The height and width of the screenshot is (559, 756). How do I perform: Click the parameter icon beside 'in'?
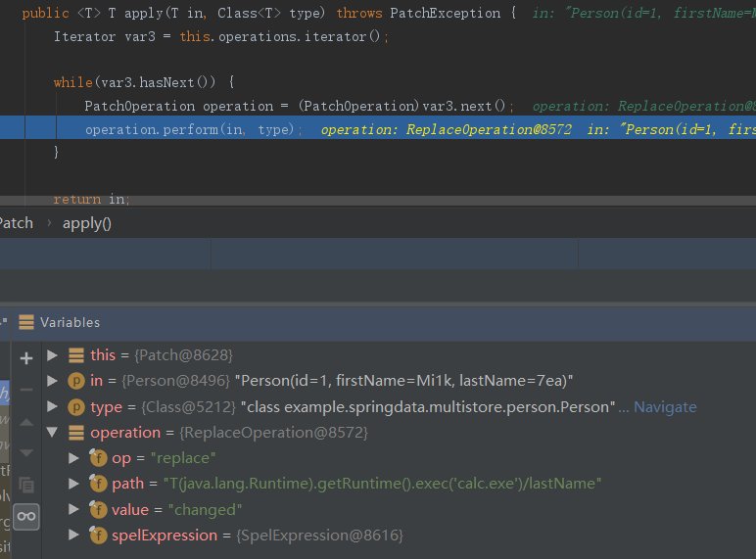point(75,381)
